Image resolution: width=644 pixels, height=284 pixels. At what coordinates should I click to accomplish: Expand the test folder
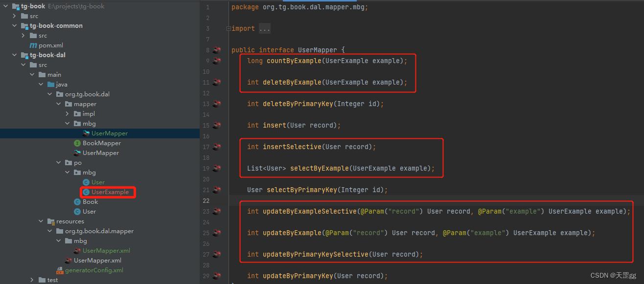click(x=32, y=280)
